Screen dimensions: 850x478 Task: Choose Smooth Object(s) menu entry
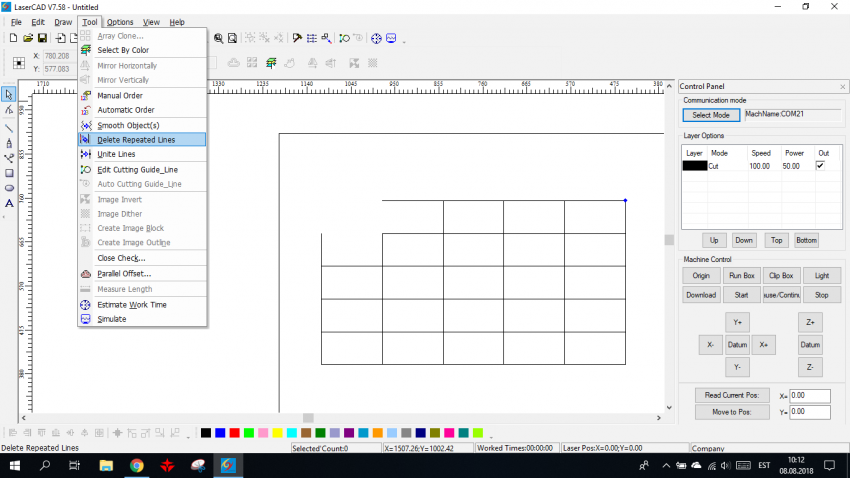pyautogui.click(x=142, y=125)
